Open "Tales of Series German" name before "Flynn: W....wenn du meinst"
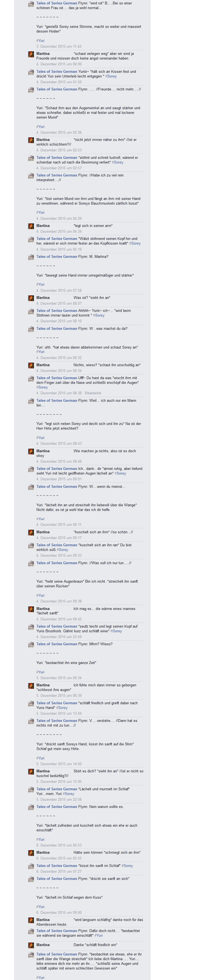211x980 pixels. tap(57, 486)
